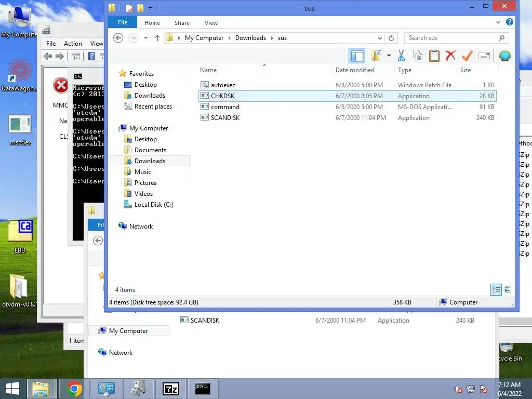Expand the ribbon with the chevron
The height and width of the screenshot is (399, 532).
tap(498, 22)
